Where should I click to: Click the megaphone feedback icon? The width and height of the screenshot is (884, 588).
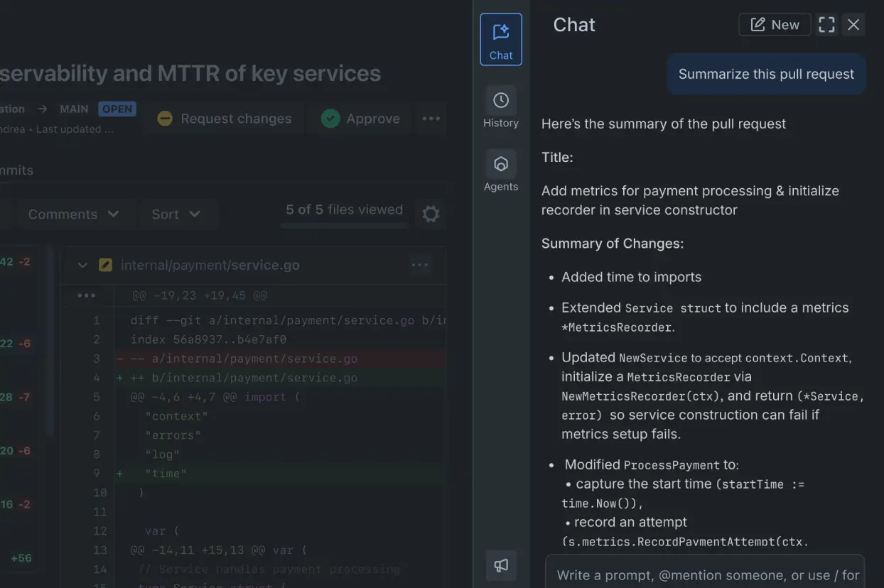coord(500,565)
